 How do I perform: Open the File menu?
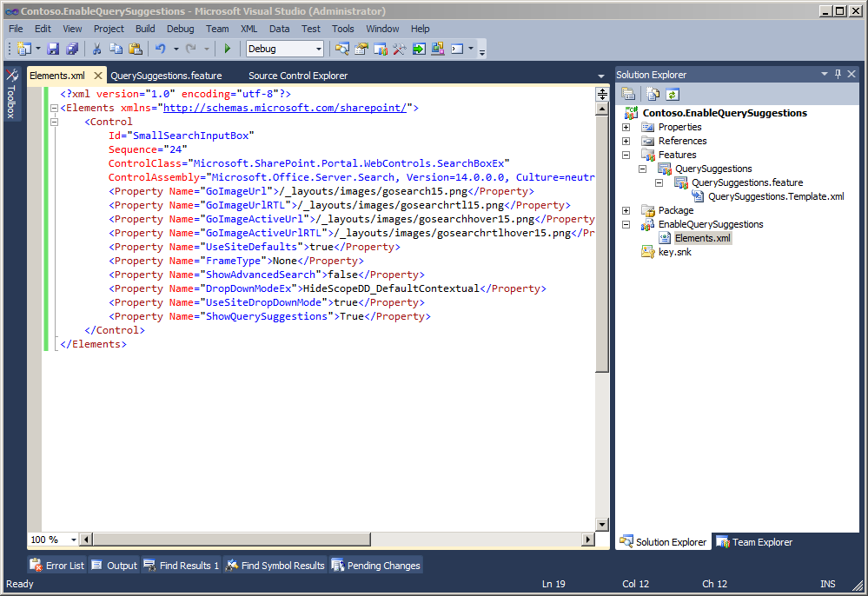16,29
